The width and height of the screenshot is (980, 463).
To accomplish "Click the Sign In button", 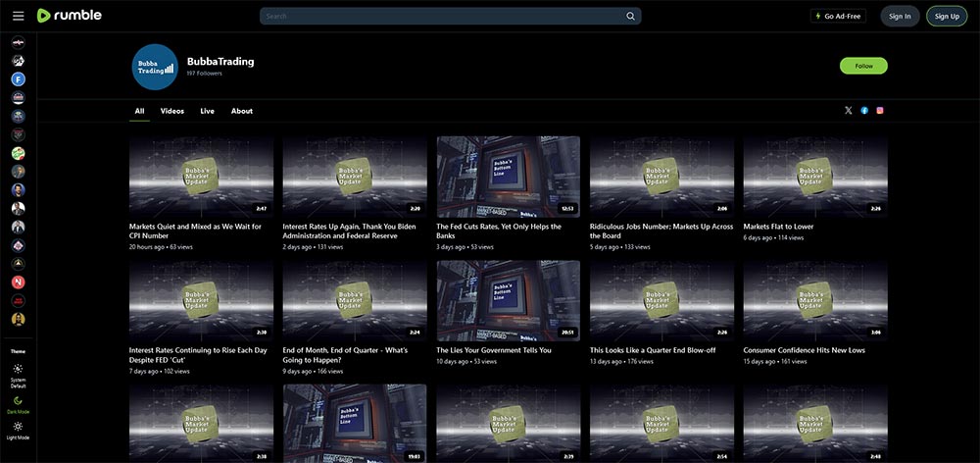I will pyautogui.click(x=900, y=17).
